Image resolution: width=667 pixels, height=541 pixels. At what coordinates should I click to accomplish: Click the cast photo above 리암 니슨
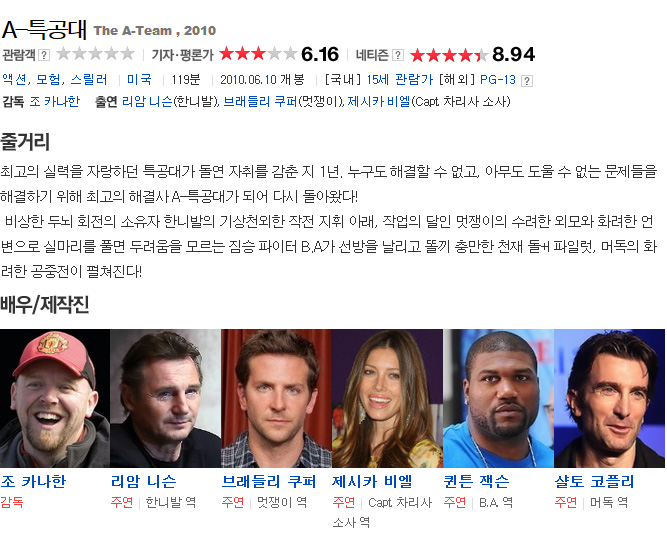click(165, 399)
